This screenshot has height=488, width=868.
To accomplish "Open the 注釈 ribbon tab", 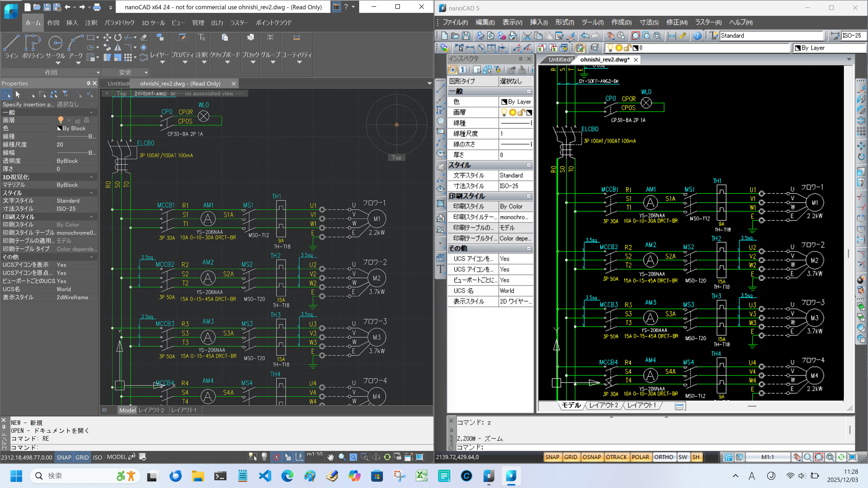I will 91,23.
